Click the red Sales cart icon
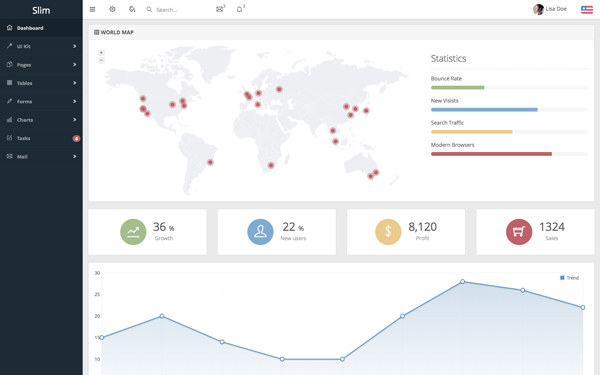The height and width of the screenshot is (375, 600). [x=519, y=232]
